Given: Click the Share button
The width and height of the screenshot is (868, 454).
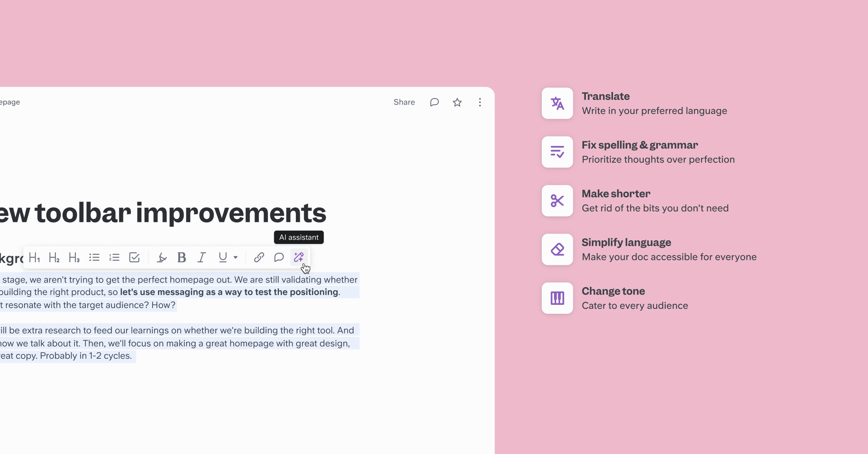Looking at the screenshot, I should [x=404, y=102].
